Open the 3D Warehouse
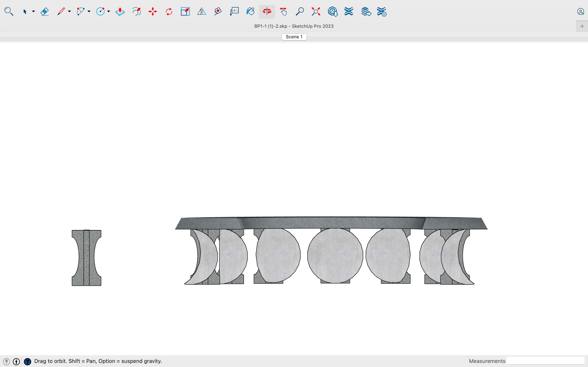Screen dimensions: 588x367 (332, 11)
